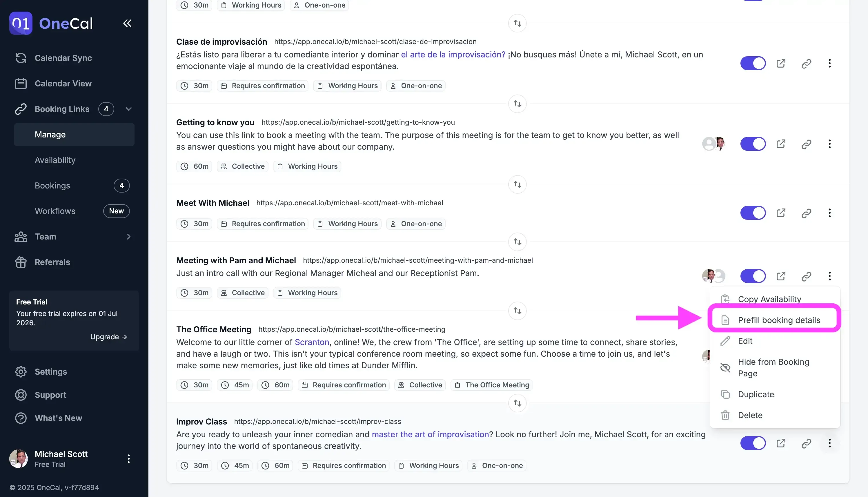This screenshot has width=868, height=497.
Task: Click the OneCal logo
Action: pyautogui.click(x=51, y=23)
